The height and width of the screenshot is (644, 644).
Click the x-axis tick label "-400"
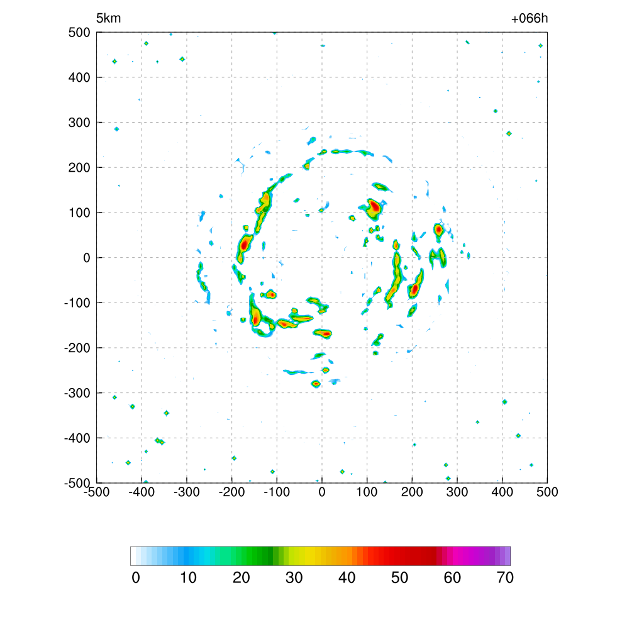(142, 492)
